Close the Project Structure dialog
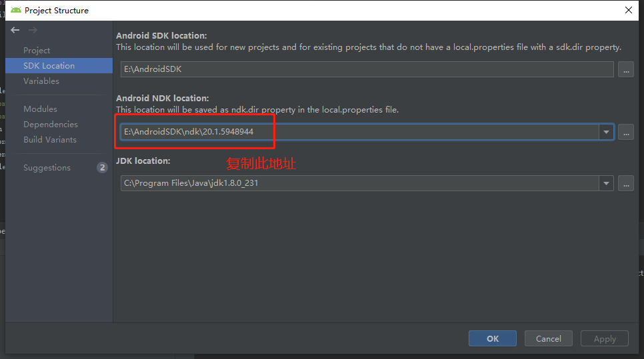Viewport: 644px width, 359px height. (629, 10)
